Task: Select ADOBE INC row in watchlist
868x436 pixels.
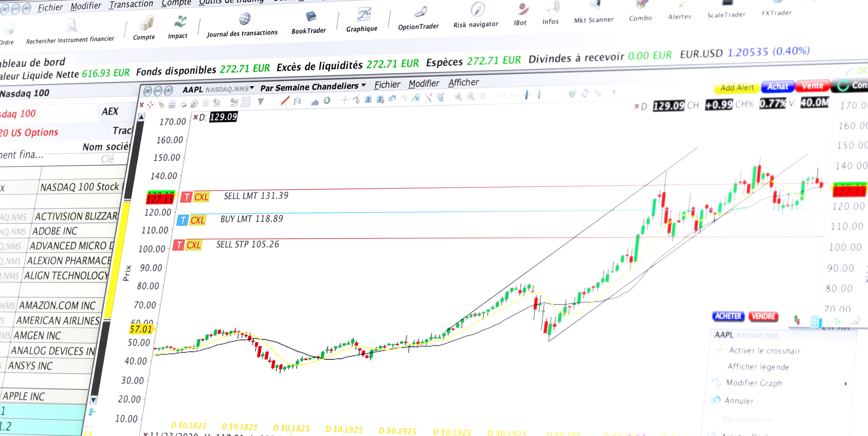Action: tap(55, 232)
